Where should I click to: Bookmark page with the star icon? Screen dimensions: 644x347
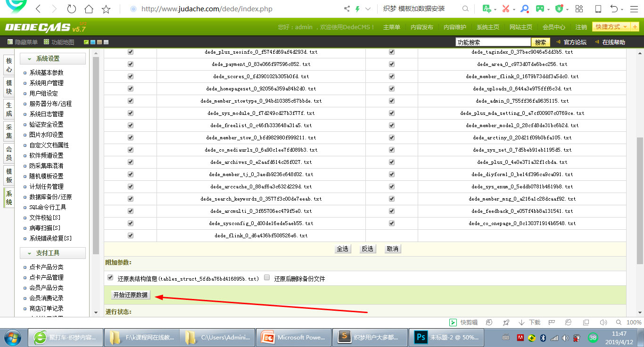pos(106,9)
